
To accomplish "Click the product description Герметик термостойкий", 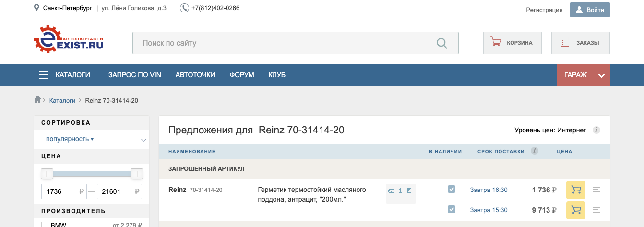I will click(312, 194).
